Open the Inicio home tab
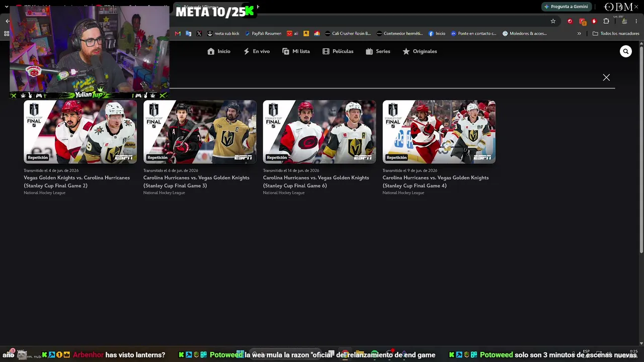Screen dimensions: 644x362 click(x=219, y=51)
